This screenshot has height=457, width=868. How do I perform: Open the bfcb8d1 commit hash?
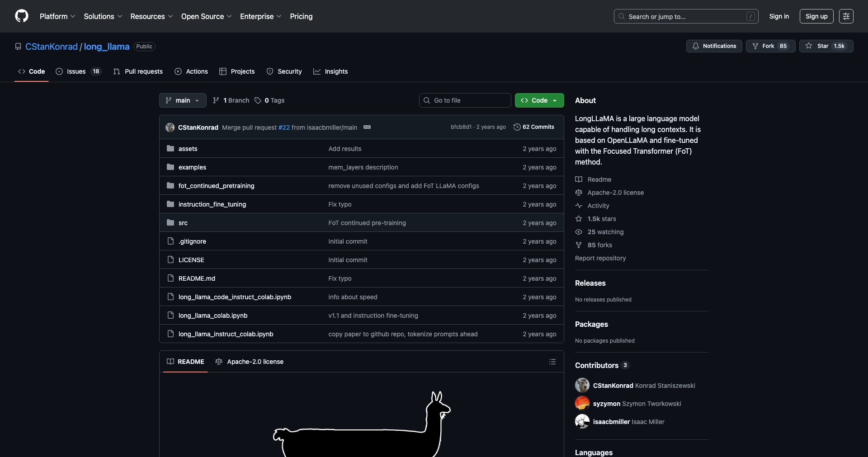coord(461,127)
